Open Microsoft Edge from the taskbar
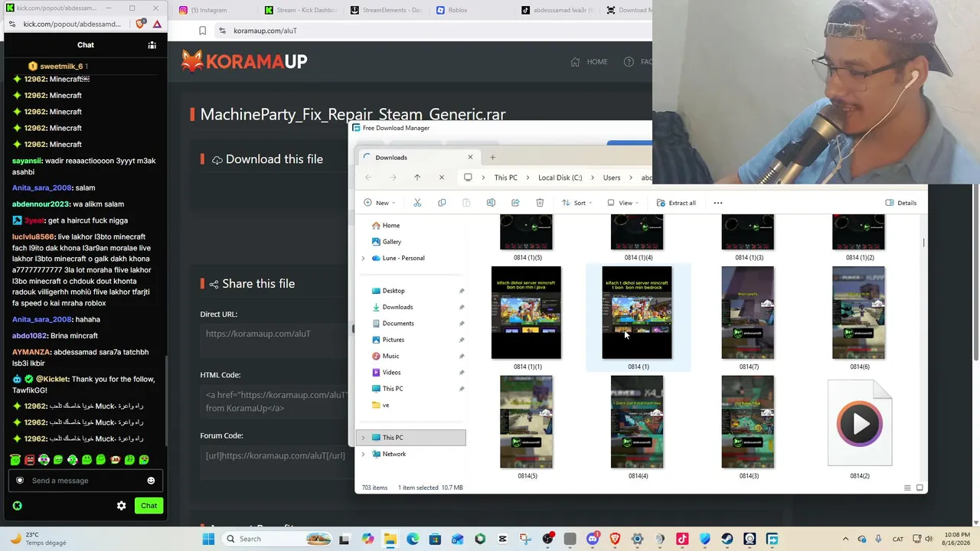980x551 pixels. click(x=413, y=539)
